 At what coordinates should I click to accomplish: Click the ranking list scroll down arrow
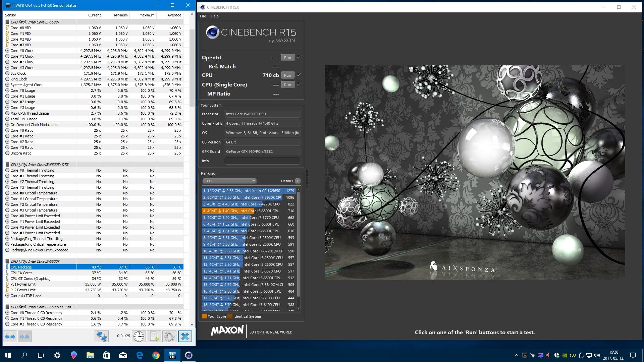click(x=299, y=308)
